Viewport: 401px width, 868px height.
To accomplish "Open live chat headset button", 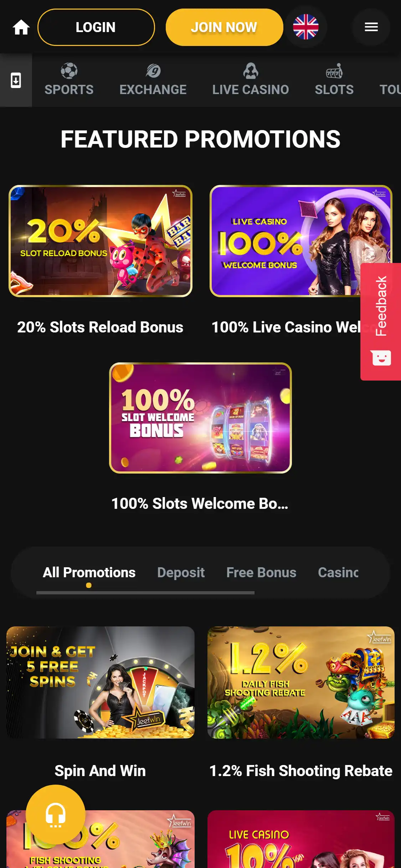I will pos(56,815).
